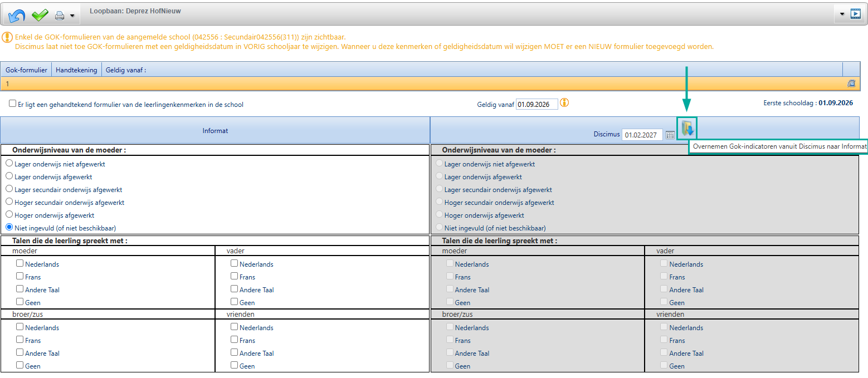The image size is (868, 378).
Task: Check Geen for moeder in Informat
Action: [20, 302]
